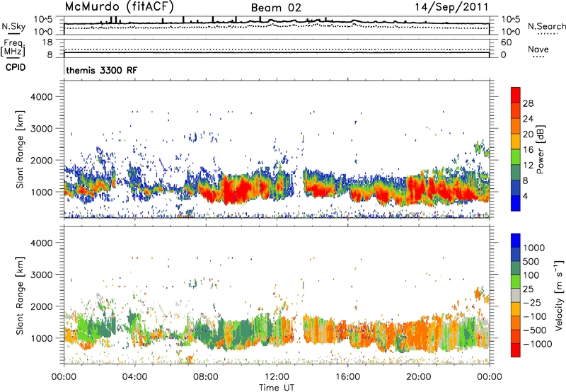Screen dimensions: 566x392
Task: Select the Velocity [m s⁻¹] colorbar title
Action: [559, 296]
